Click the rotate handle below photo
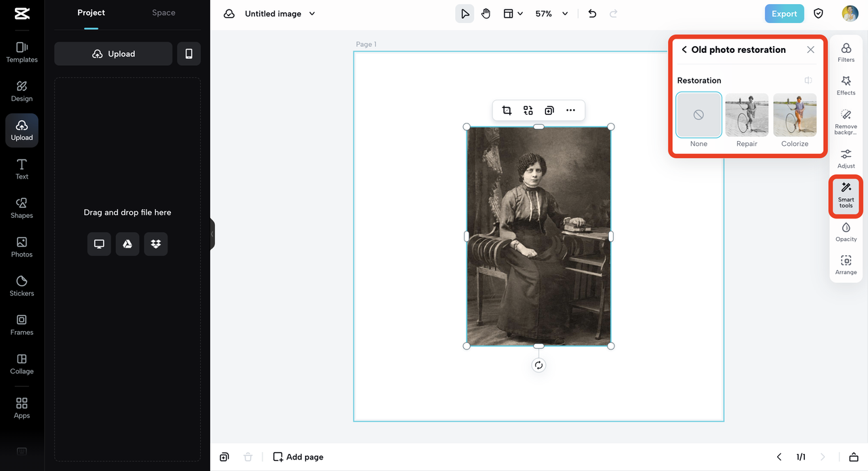 (x=538, y=365)
